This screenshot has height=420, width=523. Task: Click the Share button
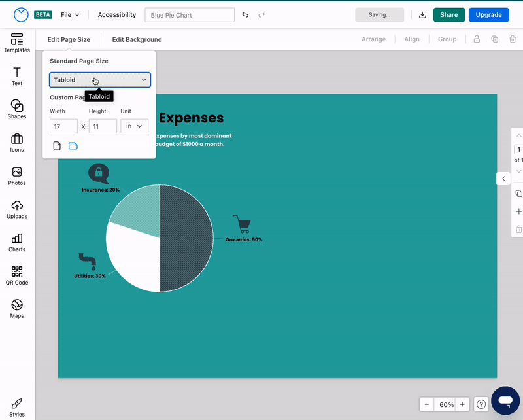click(x=448, y=14)
